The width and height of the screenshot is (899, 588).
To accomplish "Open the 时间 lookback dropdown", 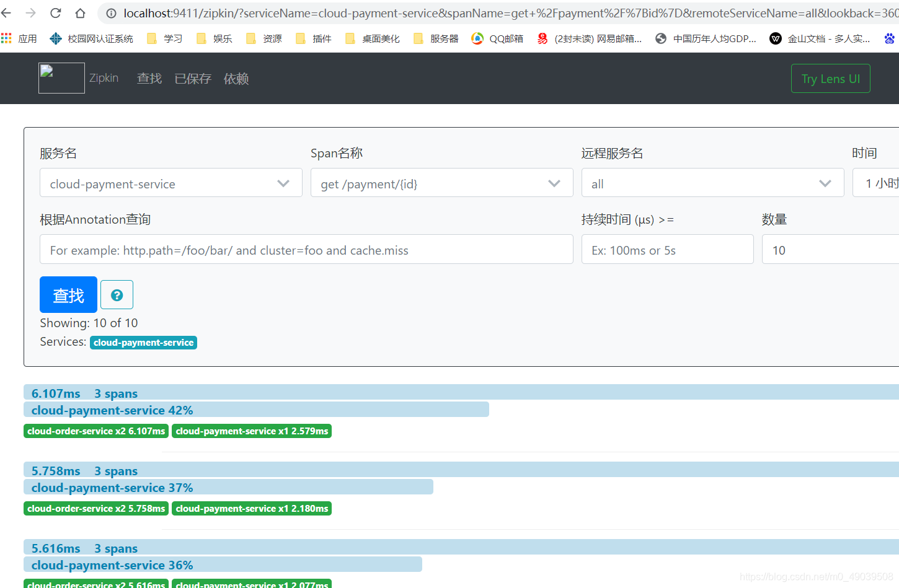I will [876, 183].
